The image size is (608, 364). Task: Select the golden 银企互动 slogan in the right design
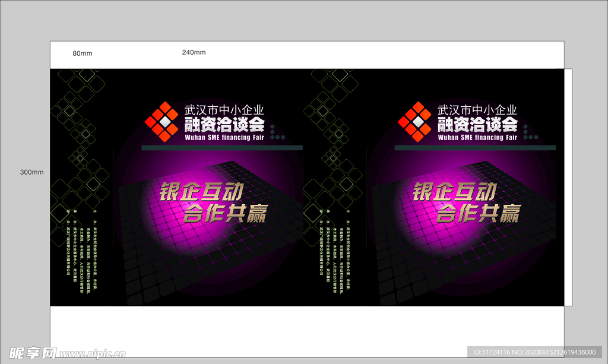454,191
